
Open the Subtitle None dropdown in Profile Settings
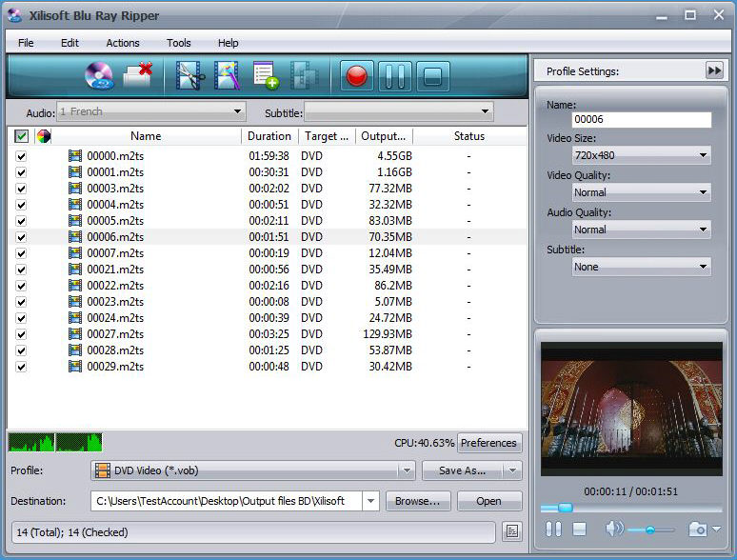coord(641,267)
